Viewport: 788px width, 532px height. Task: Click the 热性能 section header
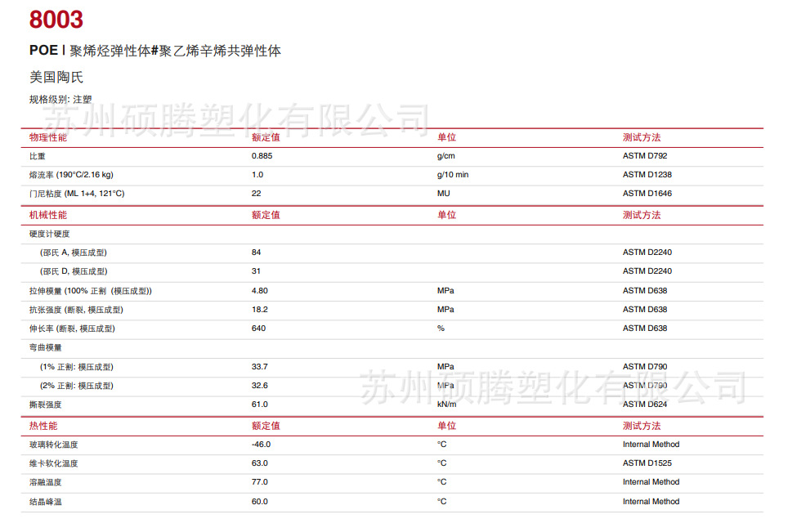(x=43, y=426)
